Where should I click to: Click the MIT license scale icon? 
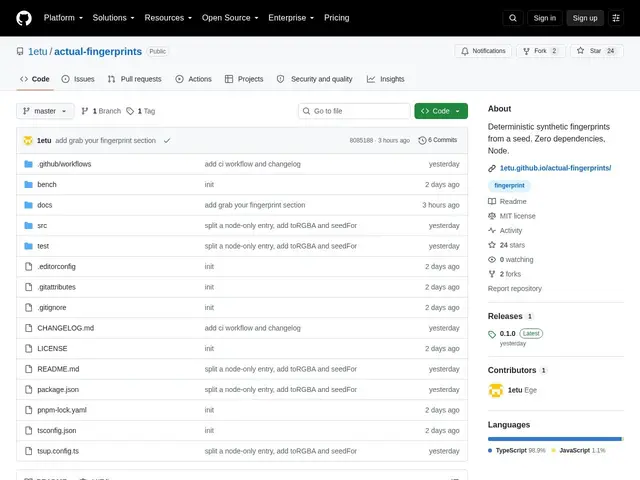[x=492, y=216]
